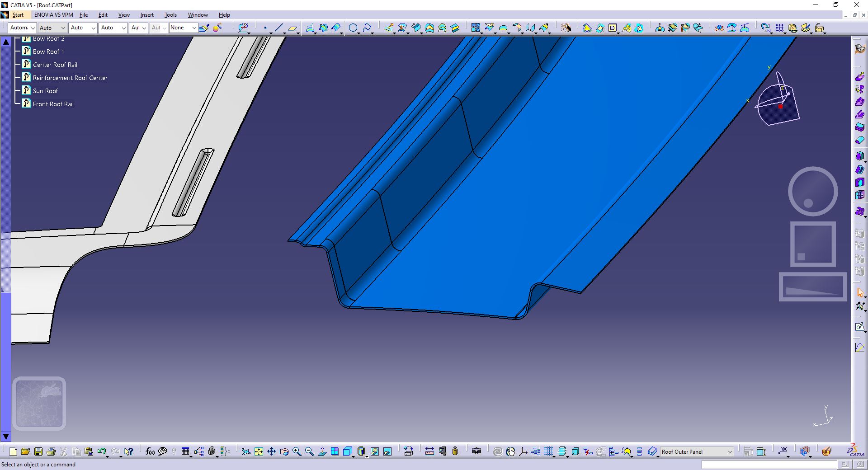Click the Measure Between ruler icon
868x470 pixels.
(429, 451)
